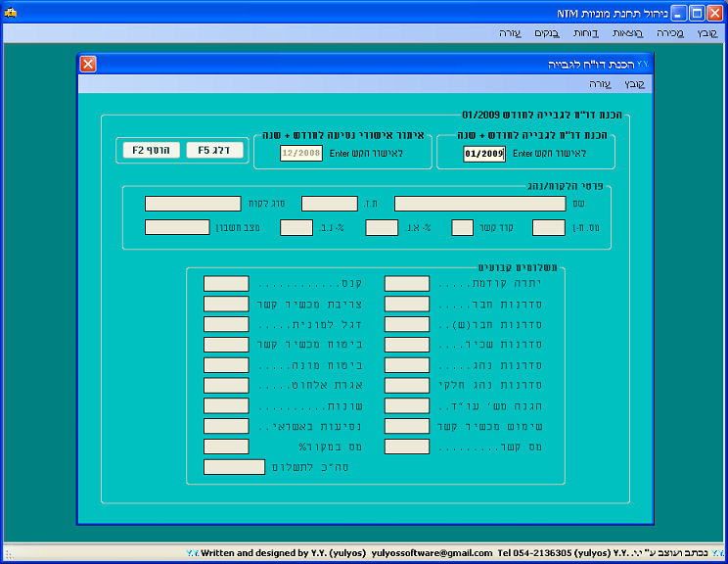The image size is (728, 564).
Task: Click the taxi app icon in title bar
Action: point(10,13)
